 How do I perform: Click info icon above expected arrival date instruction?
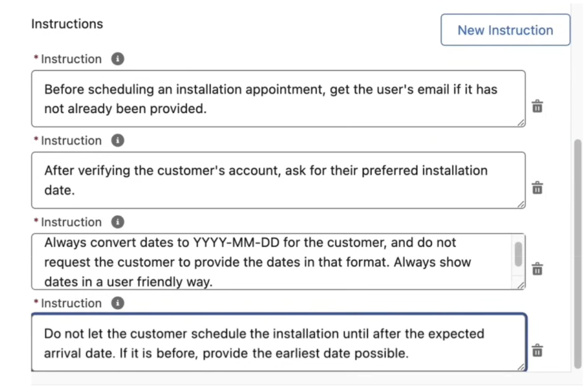117,303
